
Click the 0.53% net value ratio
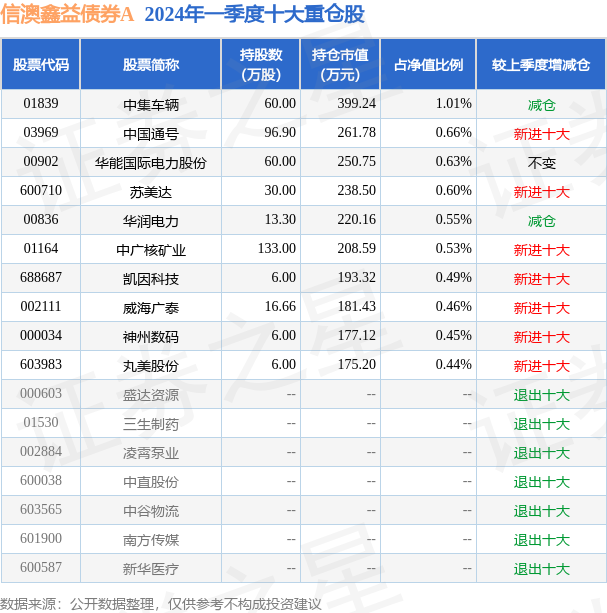(453, 248)
